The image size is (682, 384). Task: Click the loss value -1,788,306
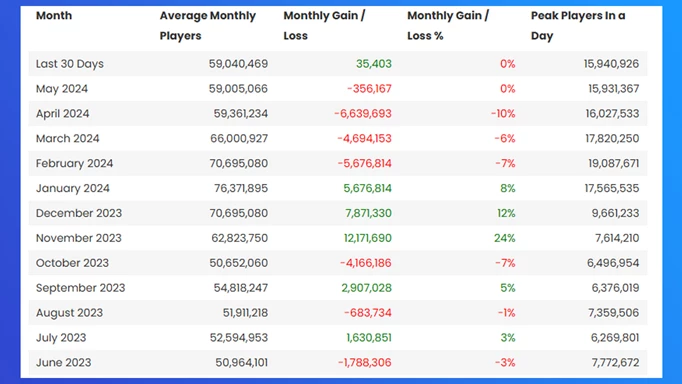(364, 362)
